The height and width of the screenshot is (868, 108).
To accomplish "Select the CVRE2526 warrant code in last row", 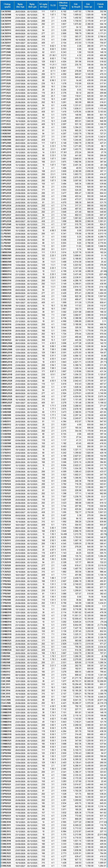I will [6, 866].
